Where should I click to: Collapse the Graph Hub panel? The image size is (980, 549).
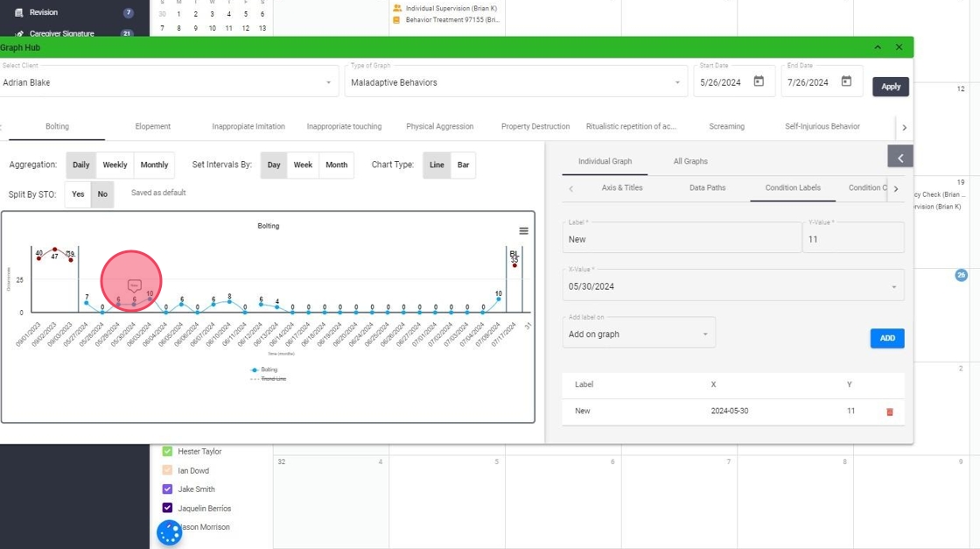click(878, 47)
